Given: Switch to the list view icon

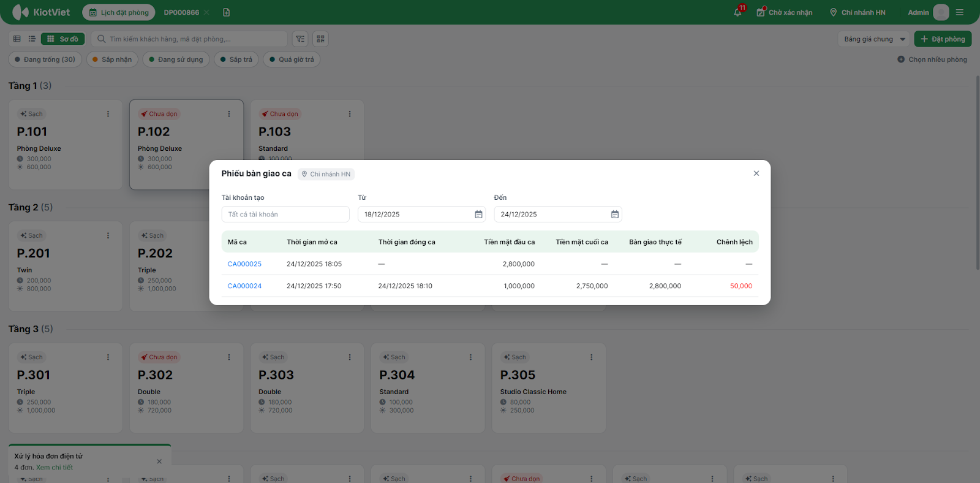Looking at the screenshot, I should click(32, 39).
